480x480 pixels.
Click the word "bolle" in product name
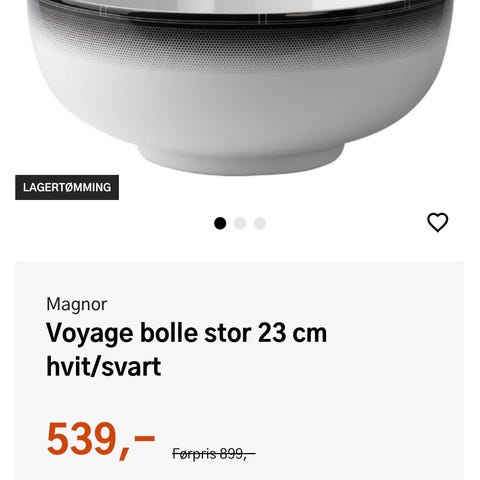click(169, 333)
